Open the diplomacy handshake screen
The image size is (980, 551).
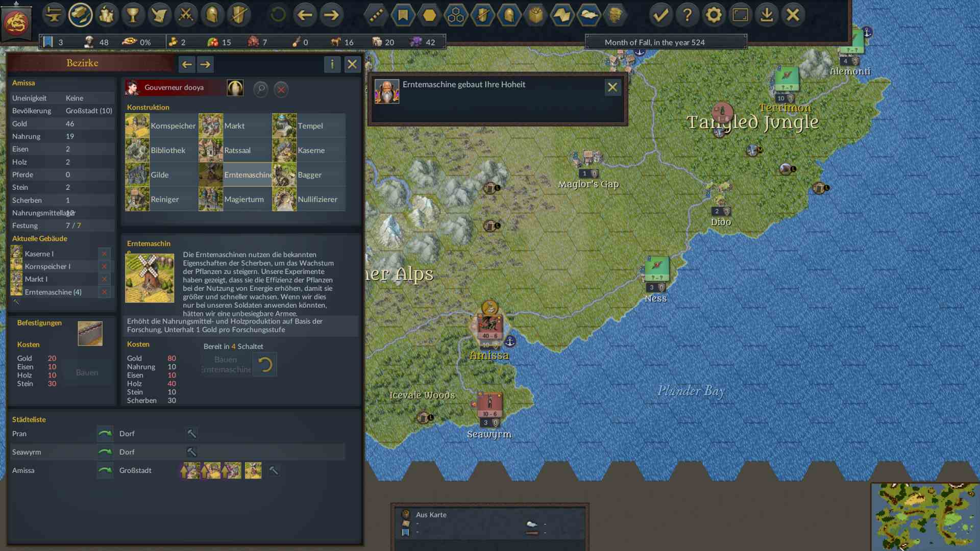(160, 15)
